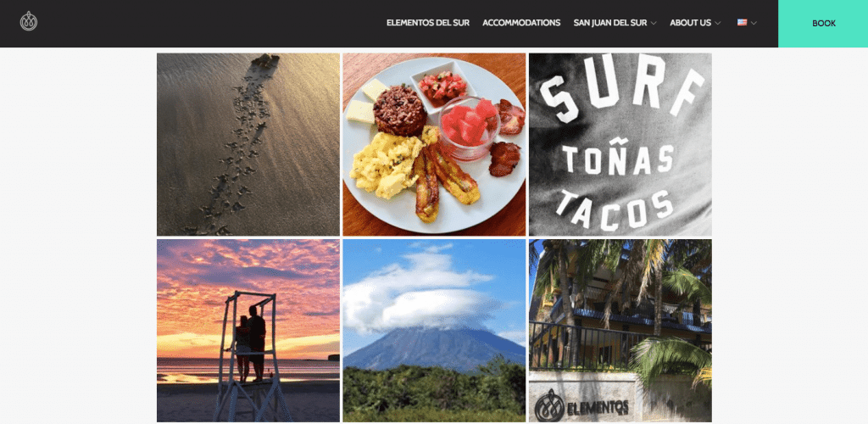Viewport: 868px width, 424px height.
Task: Open the language selector chevron beside flag
Action: pyautogui.click(x=754, y=23)
